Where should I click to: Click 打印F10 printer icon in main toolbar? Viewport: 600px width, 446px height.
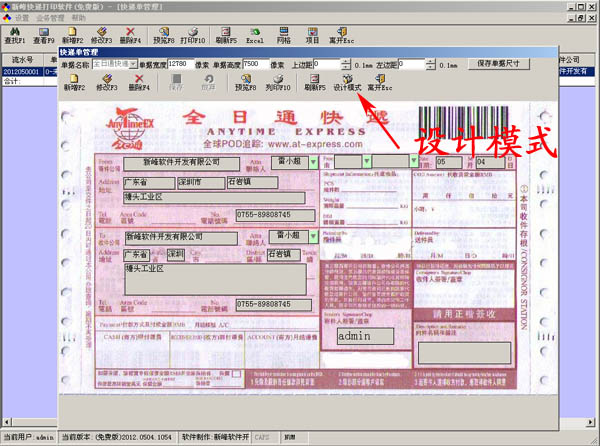(193, 36)
